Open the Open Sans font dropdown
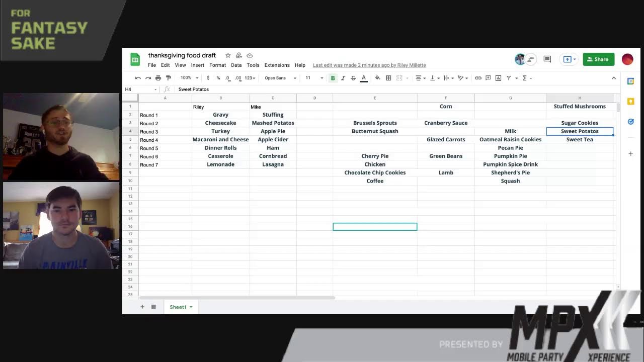Viewport: 644px width, 362px height. pos(280,78)
